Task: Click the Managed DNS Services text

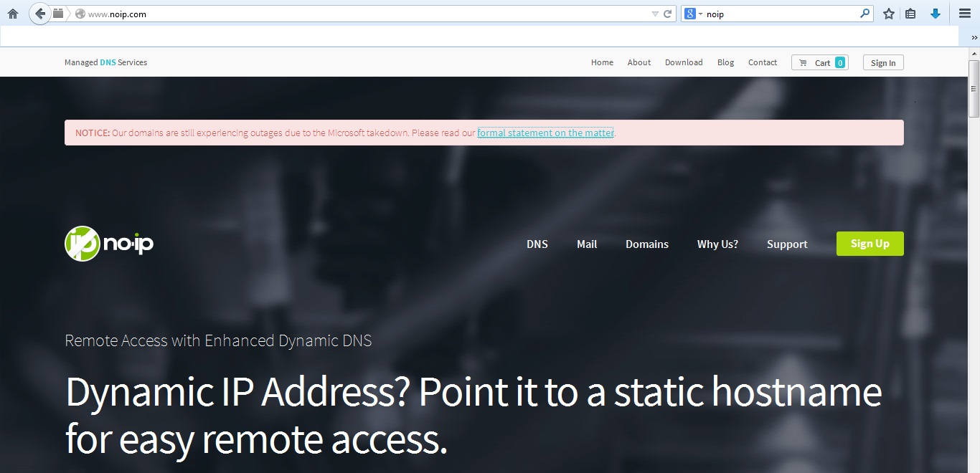Action: pos(105,62)
